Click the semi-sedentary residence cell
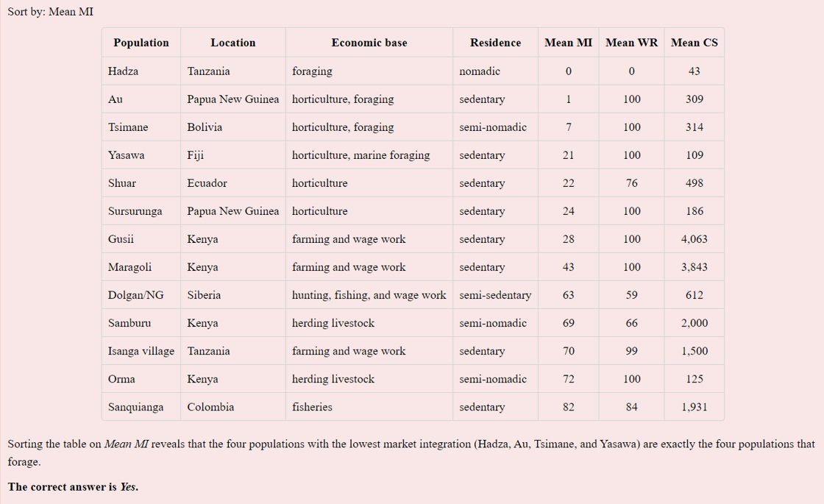Viewport: 824px width, 504px height. (x=495, y=295)
